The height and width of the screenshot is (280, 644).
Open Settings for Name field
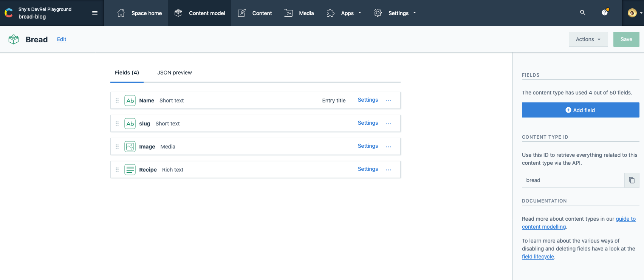pyautogui.click(x=368, y=100)
